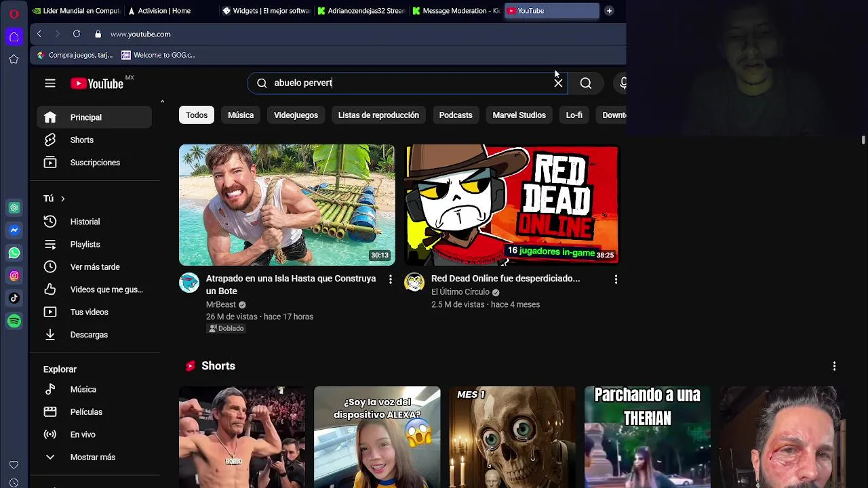
Task: Switch to Adrianozendejas32 Stream tab
Action: coord(361,11)
